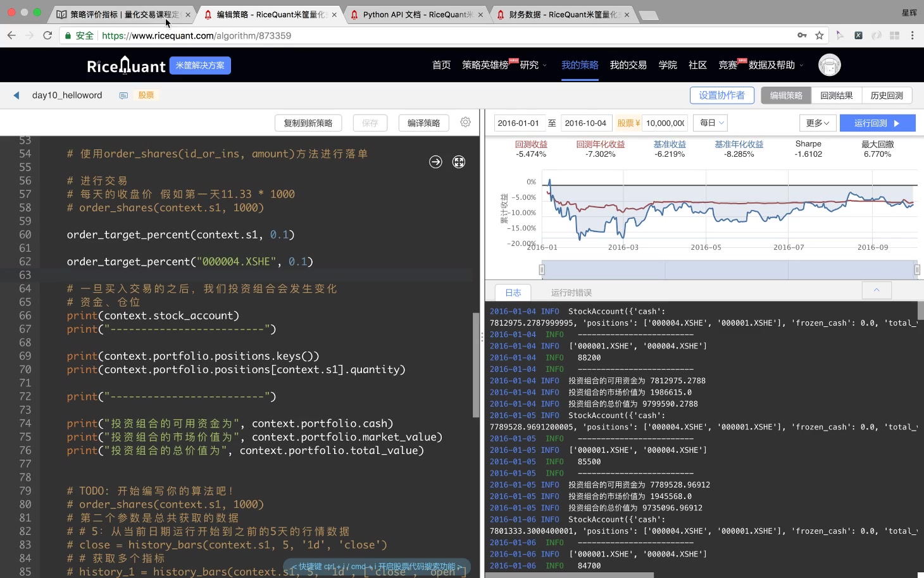This screenshot has height=578, width=924.
Task: Click 编译策略 button
Action: click(423, 123)
